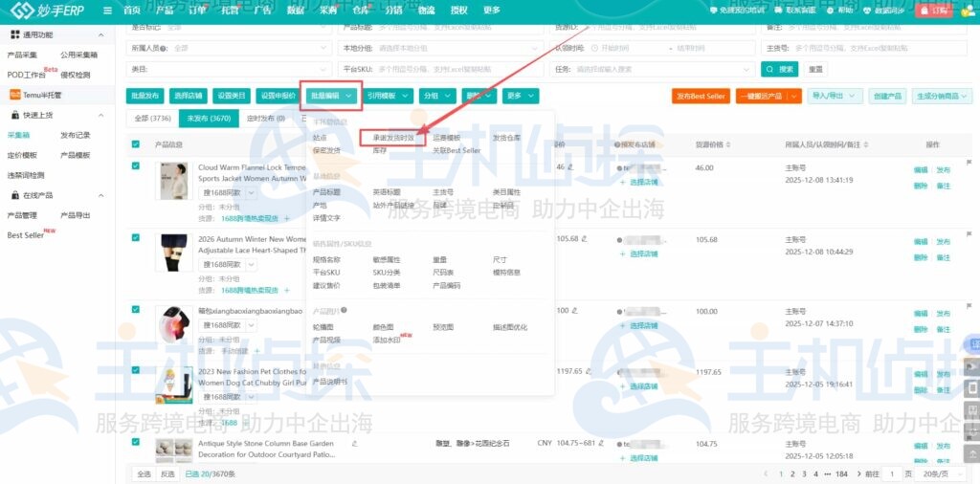The image size is (980, 484).
Task: Click edit pencil beside price 105.68
Action: point(584,238)
